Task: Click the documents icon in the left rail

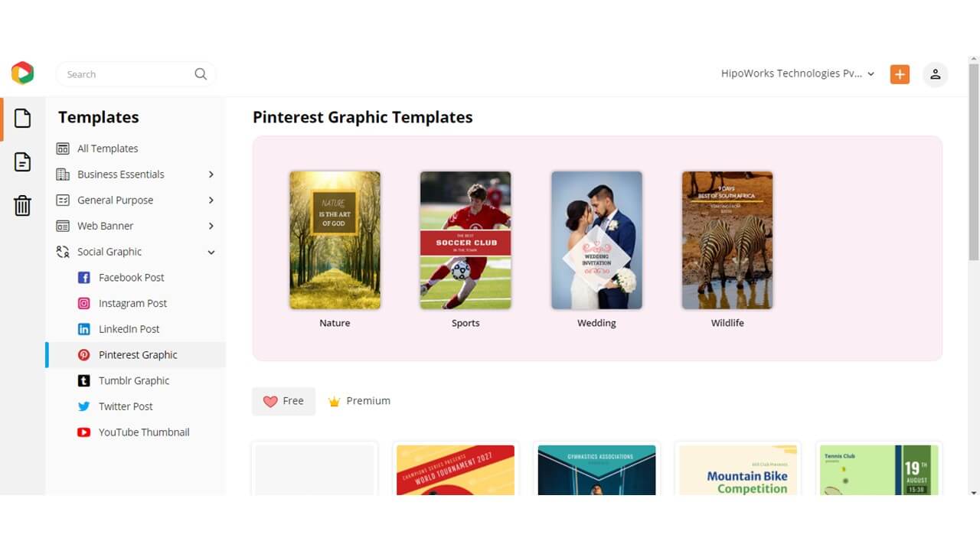Action: point(22,161)
